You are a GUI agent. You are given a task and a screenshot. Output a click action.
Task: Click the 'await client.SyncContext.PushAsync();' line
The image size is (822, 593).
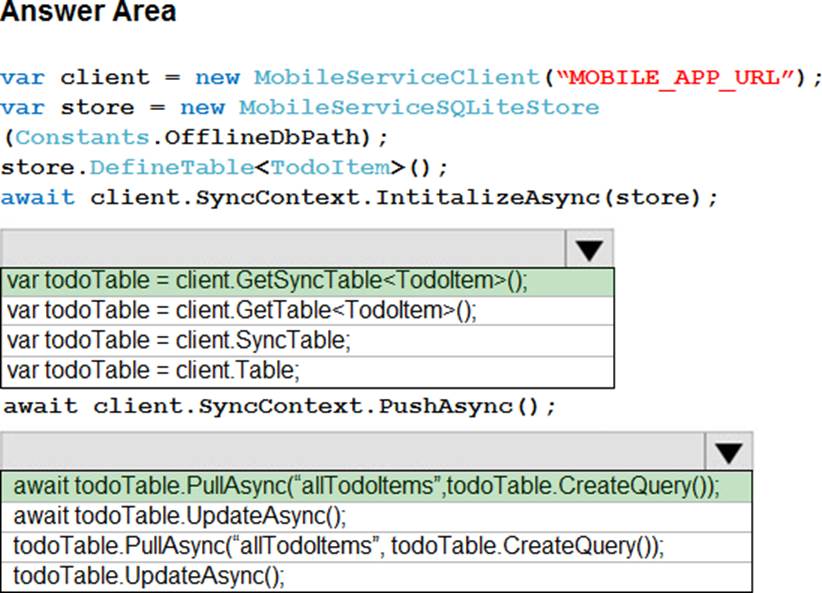pos(280,407)
